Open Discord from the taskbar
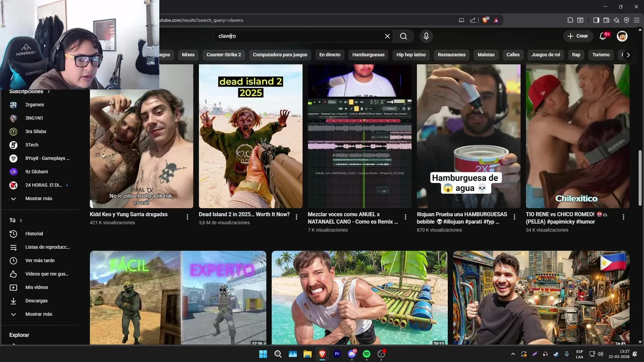This screenshot has height=362, width=644. (352, 354)
